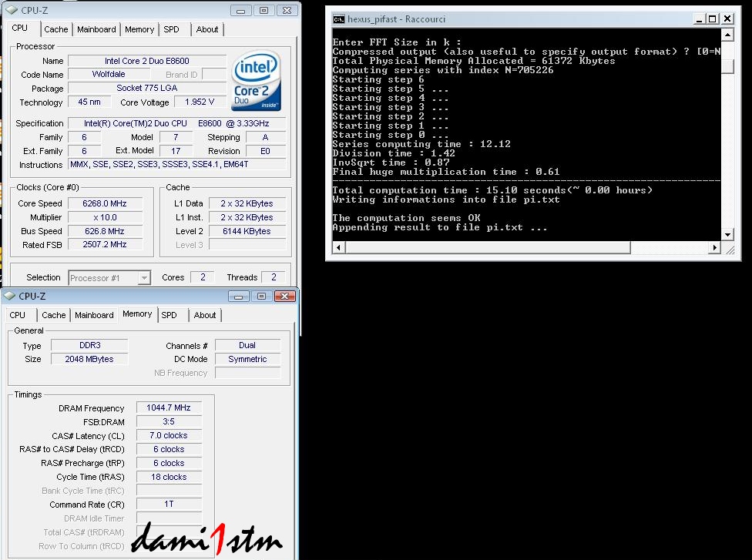Click the CPU-Z app icon in Memory window title bar

coord(9,296)
